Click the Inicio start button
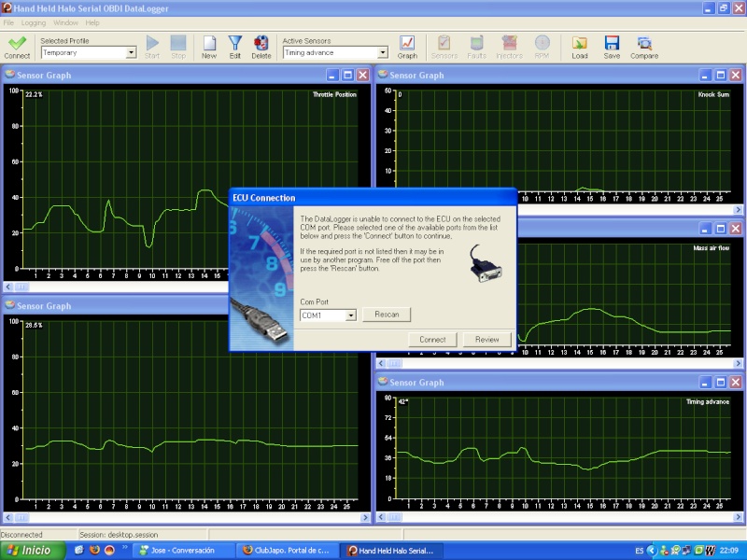 point(33,551)
